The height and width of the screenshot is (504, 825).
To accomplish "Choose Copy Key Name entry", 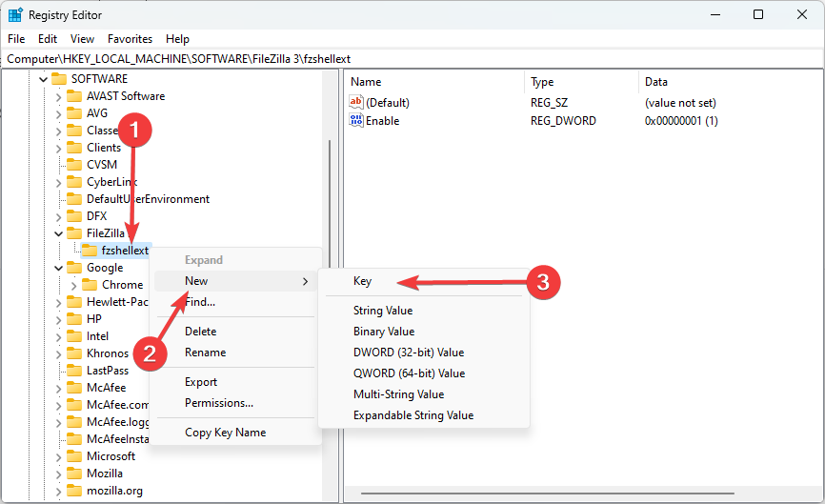I will point(225,433).
